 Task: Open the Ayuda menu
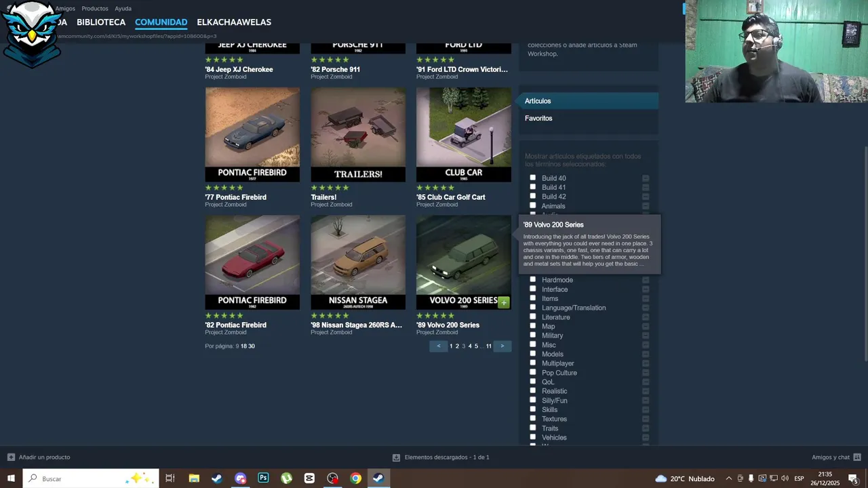tap(123, 8)
